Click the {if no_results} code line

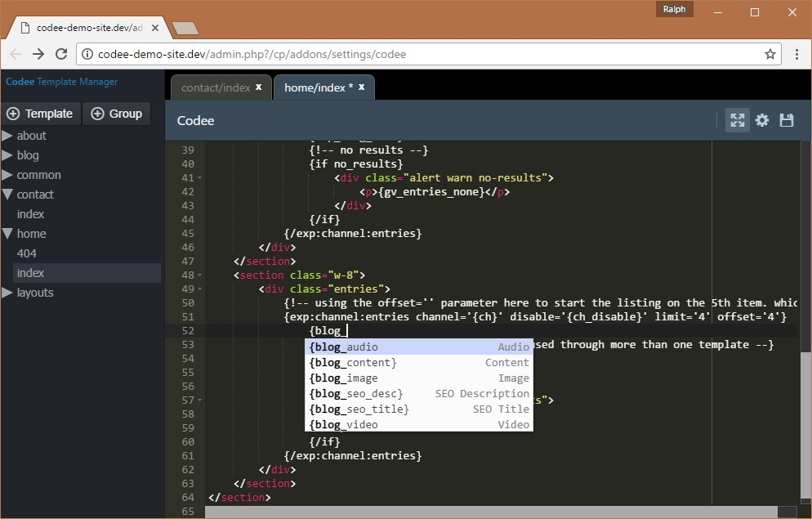click(356, 164)
